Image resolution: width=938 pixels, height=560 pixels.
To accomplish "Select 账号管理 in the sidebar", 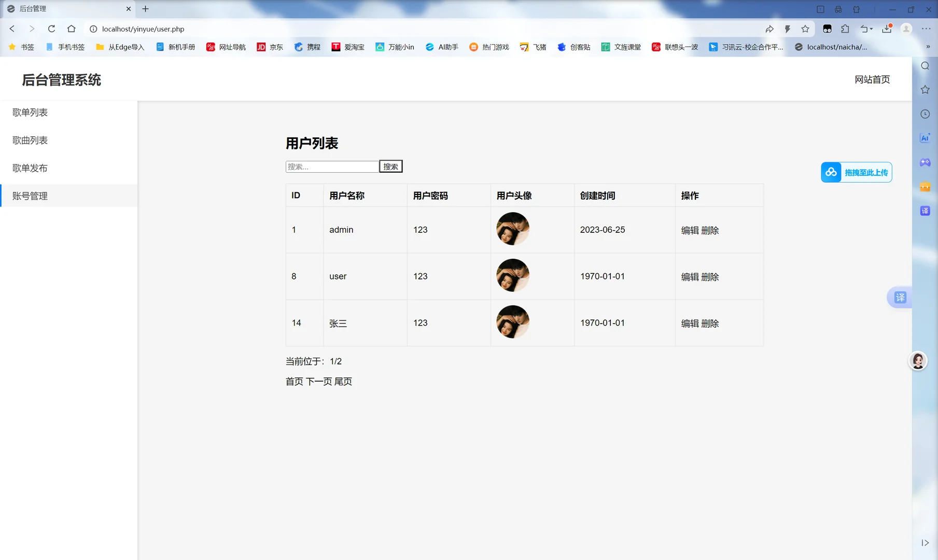I will (29, 195).
